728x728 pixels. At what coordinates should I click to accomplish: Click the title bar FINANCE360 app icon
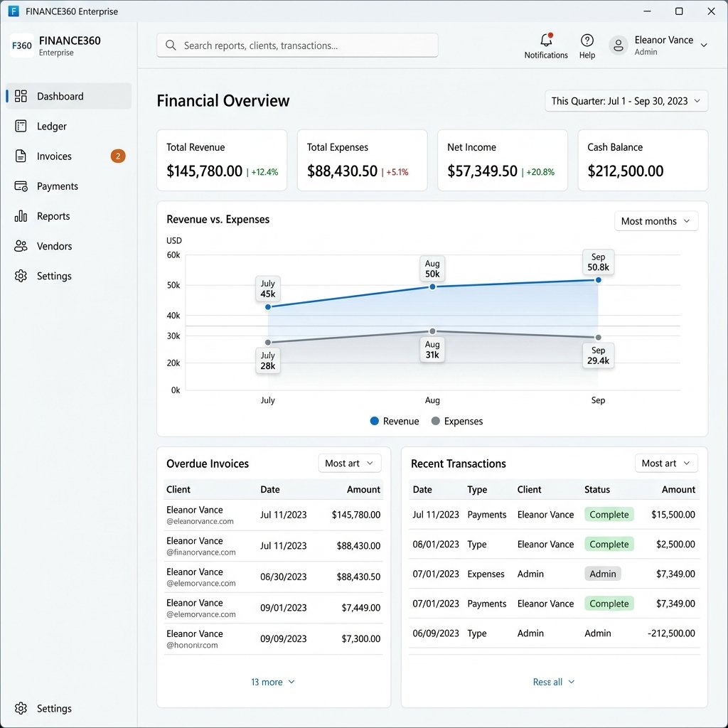coord(14,11)
